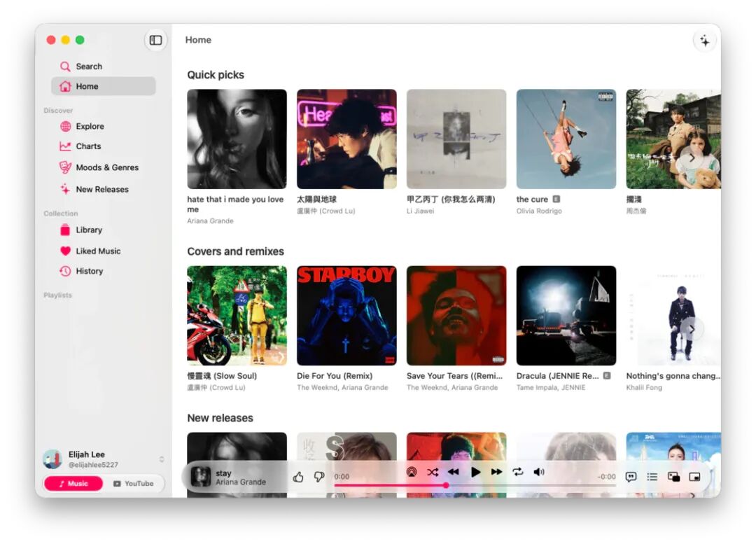Click the Explore globe icon

pos(65,126)
